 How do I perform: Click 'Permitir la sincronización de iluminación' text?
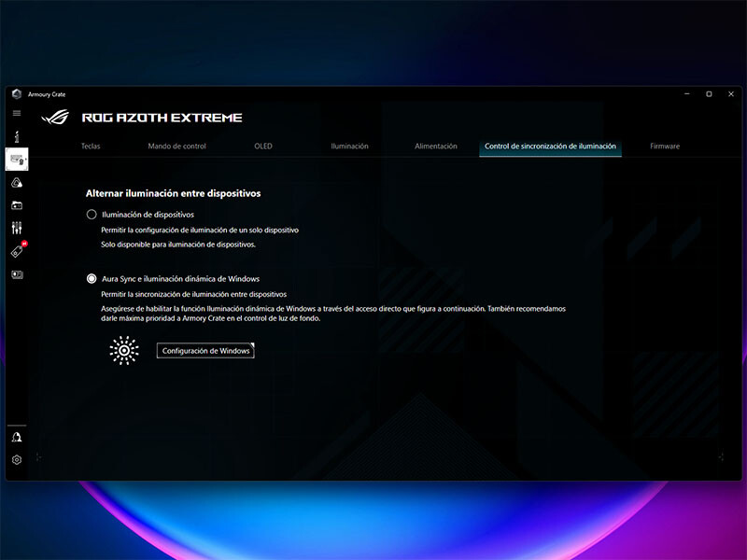(193, 294)
